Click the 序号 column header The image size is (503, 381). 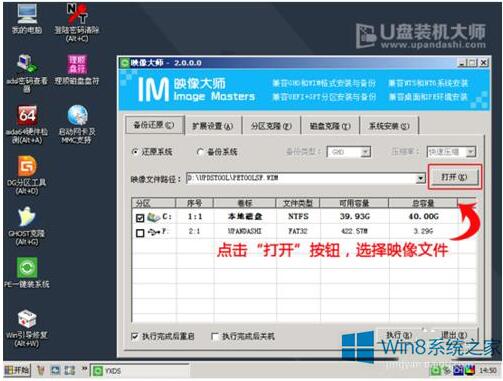tap(194, 203)
